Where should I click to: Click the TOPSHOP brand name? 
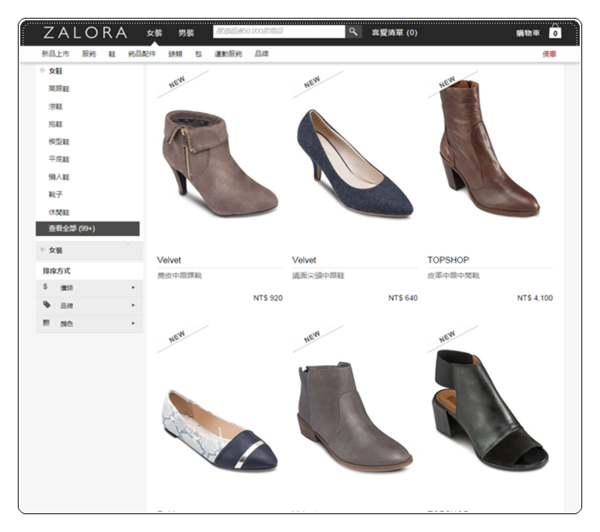point(448,260)
